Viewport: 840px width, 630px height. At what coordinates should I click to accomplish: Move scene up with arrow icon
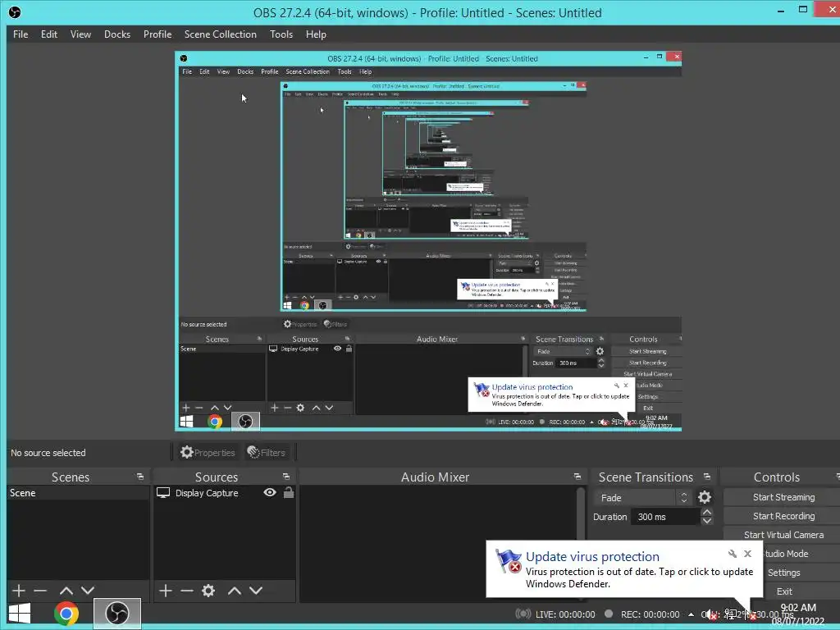66,591
